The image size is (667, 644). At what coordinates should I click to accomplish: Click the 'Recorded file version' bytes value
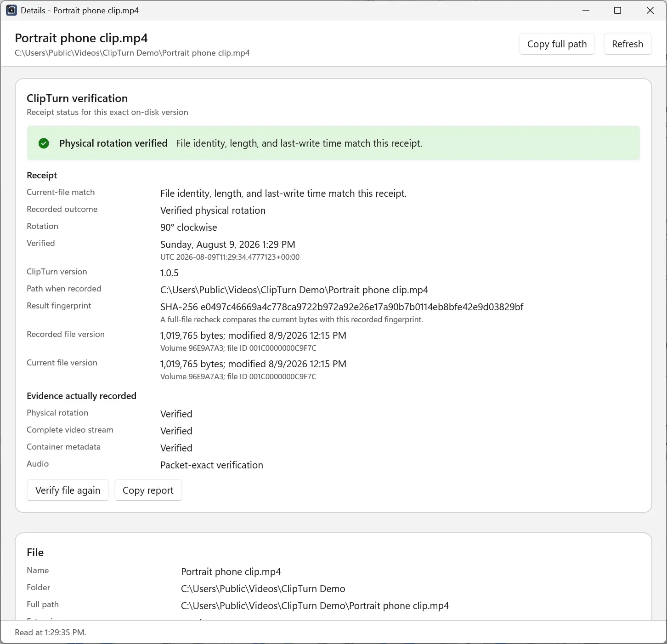click(253, 336)
